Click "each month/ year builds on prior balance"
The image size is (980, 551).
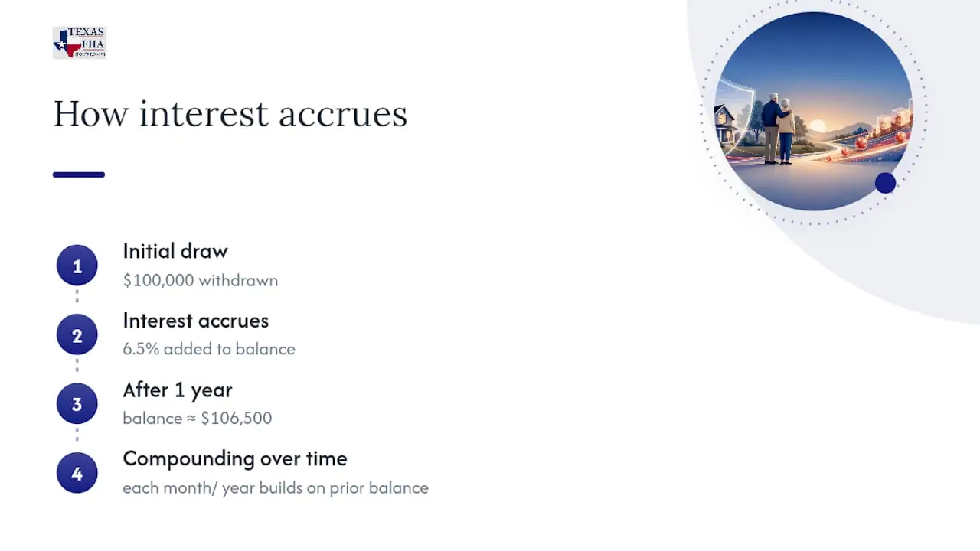276,487
